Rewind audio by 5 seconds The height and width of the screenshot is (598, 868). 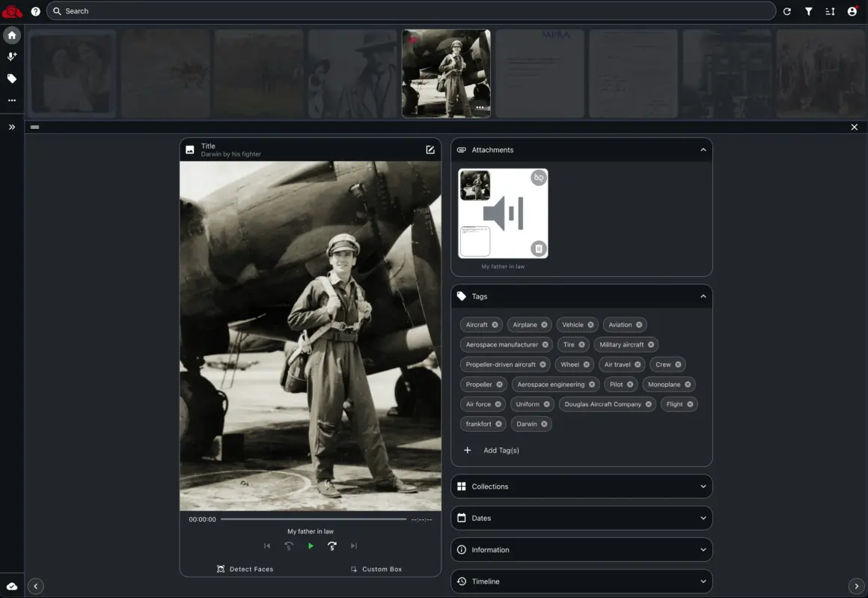click(x=288, y=546)
